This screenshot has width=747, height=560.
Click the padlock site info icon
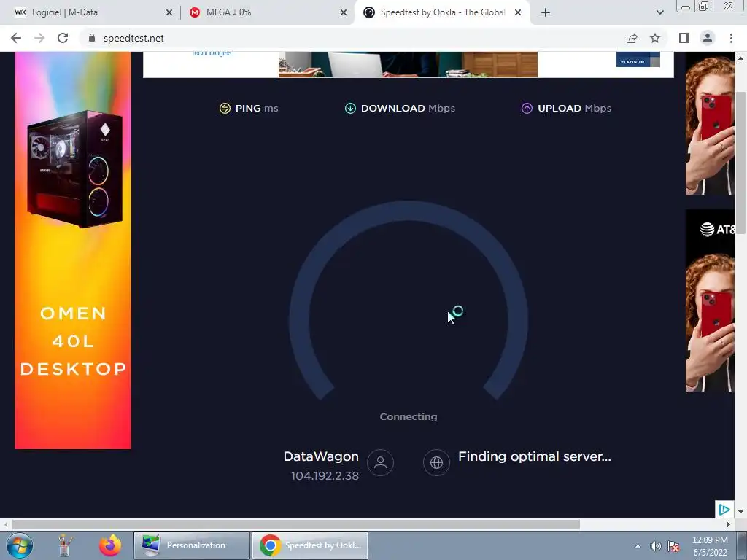(92, 38)
